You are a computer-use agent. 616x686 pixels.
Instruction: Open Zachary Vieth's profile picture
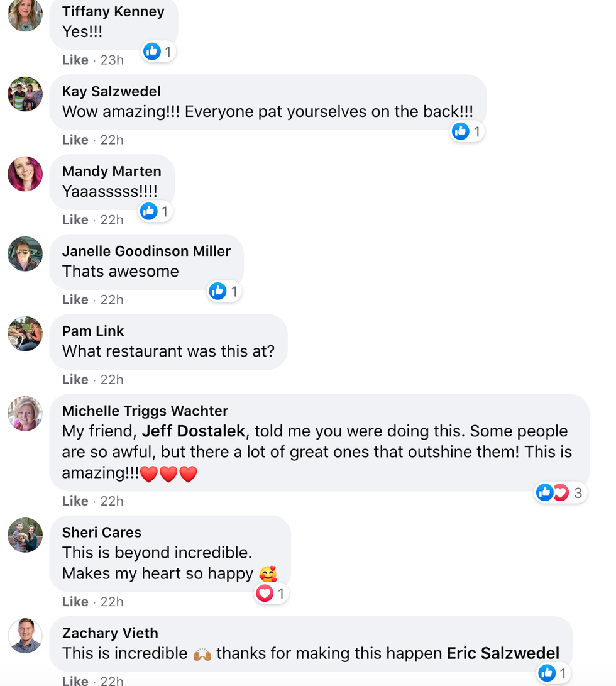tap(25, 636)
